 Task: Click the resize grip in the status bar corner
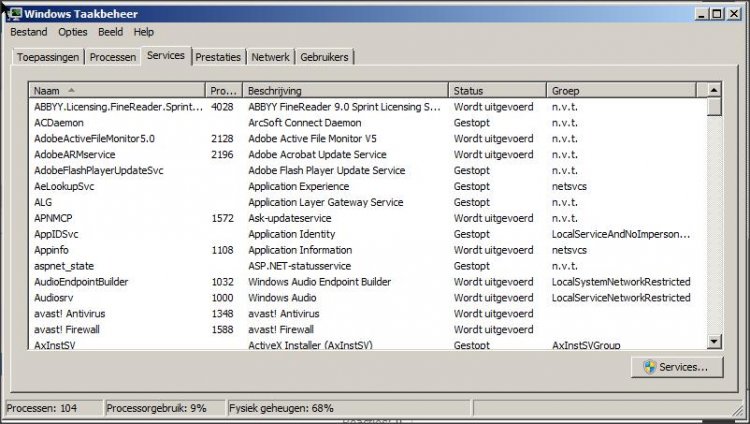(739, 409)
